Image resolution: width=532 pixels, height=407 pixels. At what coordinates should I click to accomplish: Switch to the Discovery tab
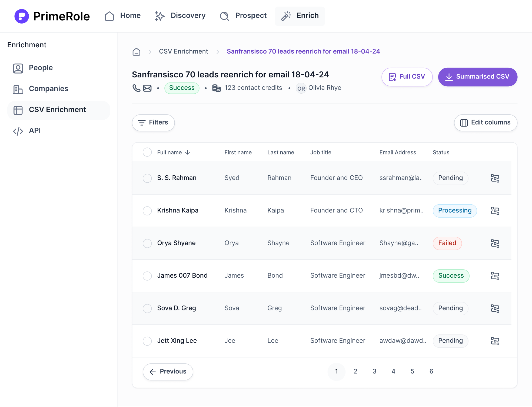click(x=180, y=16)
